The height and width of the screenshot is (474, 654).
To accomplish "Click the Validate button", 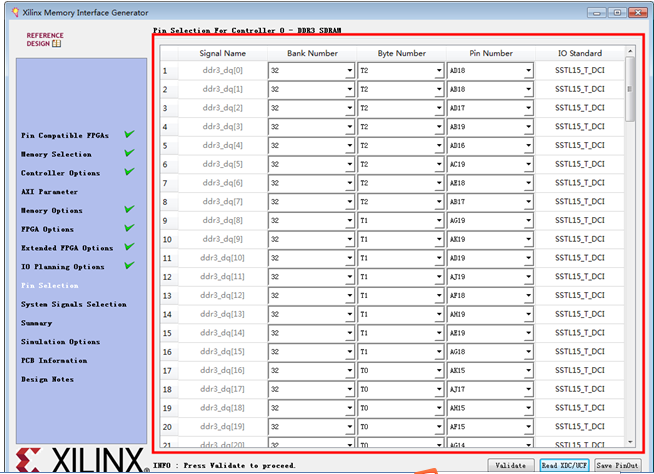I will tap(511, 465).
